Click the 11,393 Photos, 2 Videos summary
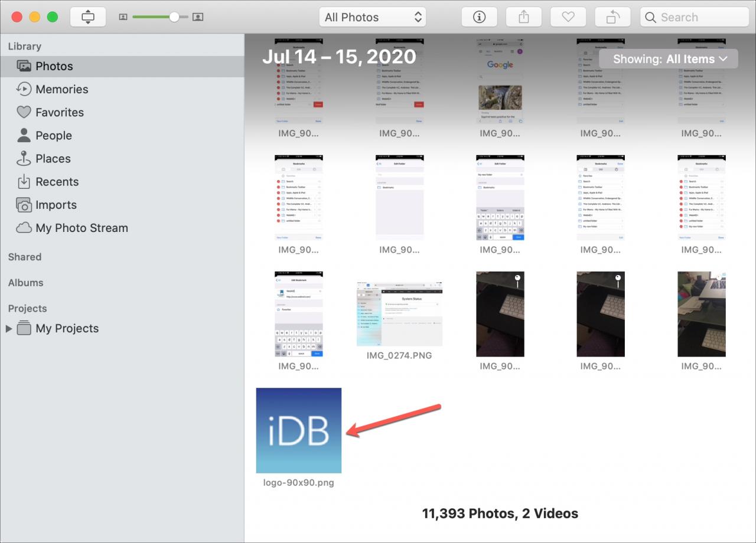The image size is (756, 543). (500, 513)
